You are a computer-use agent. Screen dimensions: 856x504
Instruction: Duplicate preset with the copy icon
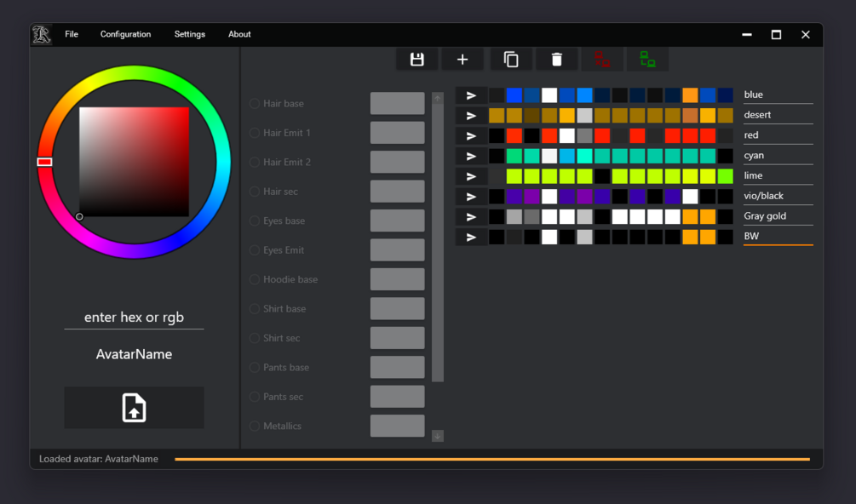(511, 60)
